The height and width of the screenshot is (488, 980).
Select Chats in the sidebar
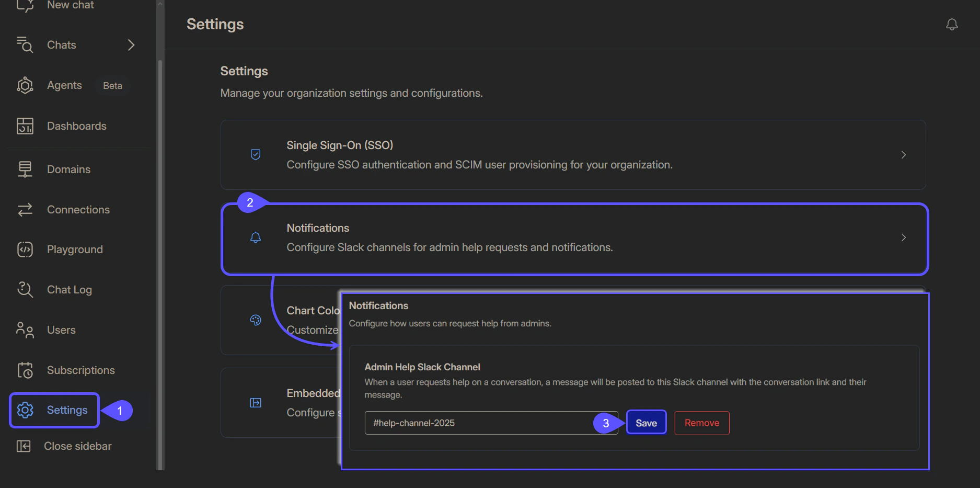pos(61,44)
